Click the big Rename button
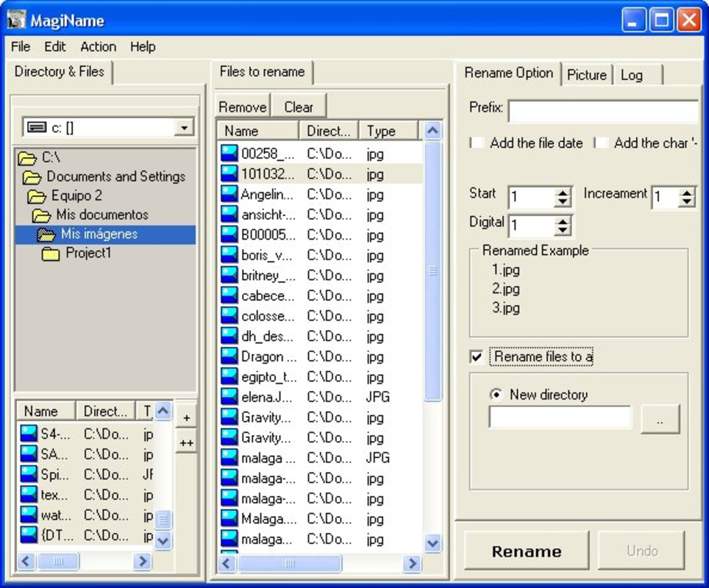The image size is (709, 588). [527, 551]
